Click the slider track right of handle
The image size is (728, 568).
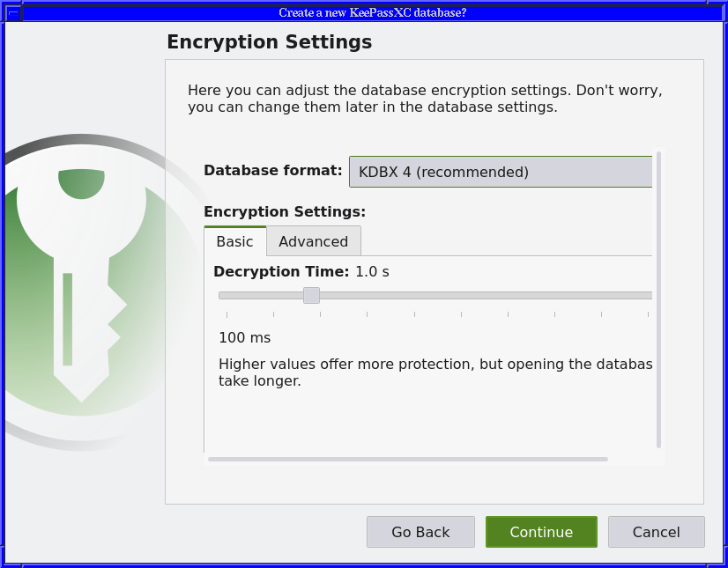[486, 296]
